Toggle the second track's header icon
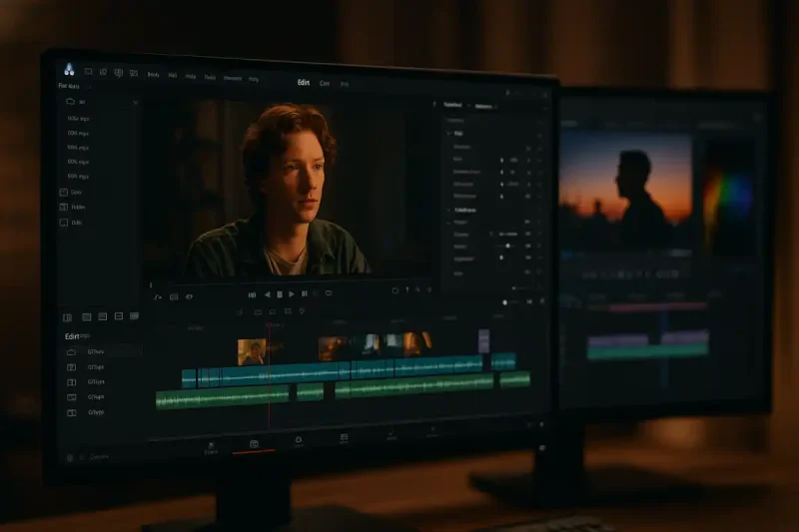799x532 pixels. [71, 366]
